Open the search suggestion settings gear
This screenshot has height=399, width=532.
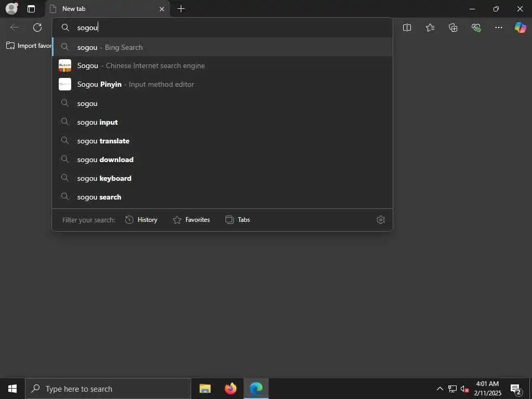click(x=380, y=220)
